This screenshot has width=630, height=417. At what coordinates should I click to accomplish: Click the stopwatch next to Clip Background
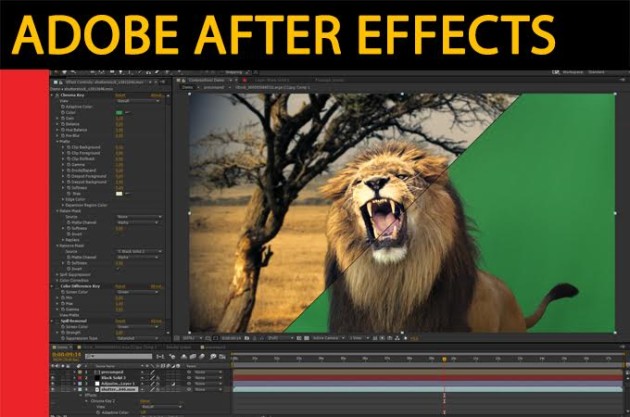tap(69, 147)
